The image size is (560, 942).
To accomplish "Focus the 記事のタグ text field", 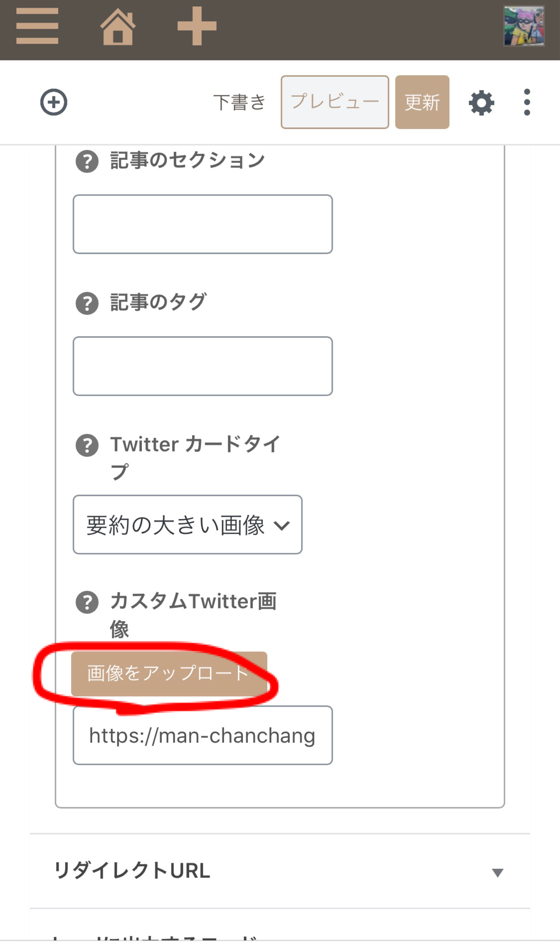I will 203,366.
